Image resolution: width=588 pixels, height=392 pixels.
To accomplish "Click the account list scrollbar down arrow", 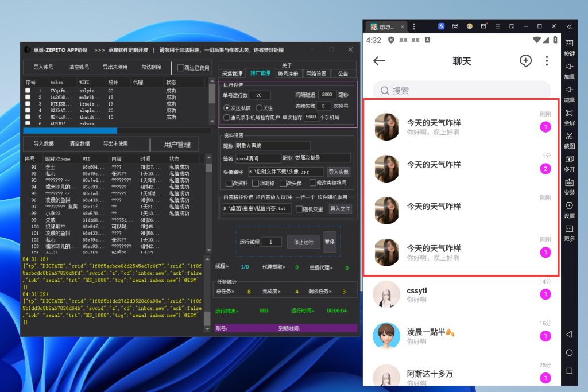I will (212, 122).
